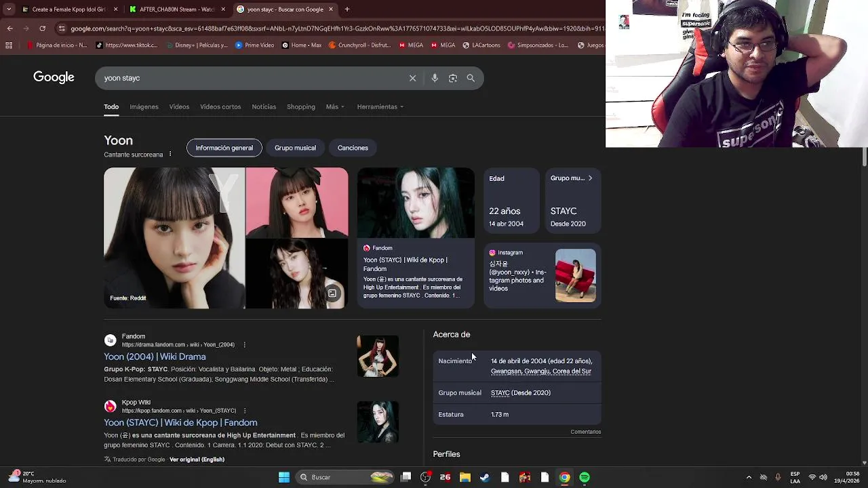Expand the Grupo musical STAYC card arrow
The height and width of the screenshot is (488, 868).
pyautogui.click(x=590, y=178)
